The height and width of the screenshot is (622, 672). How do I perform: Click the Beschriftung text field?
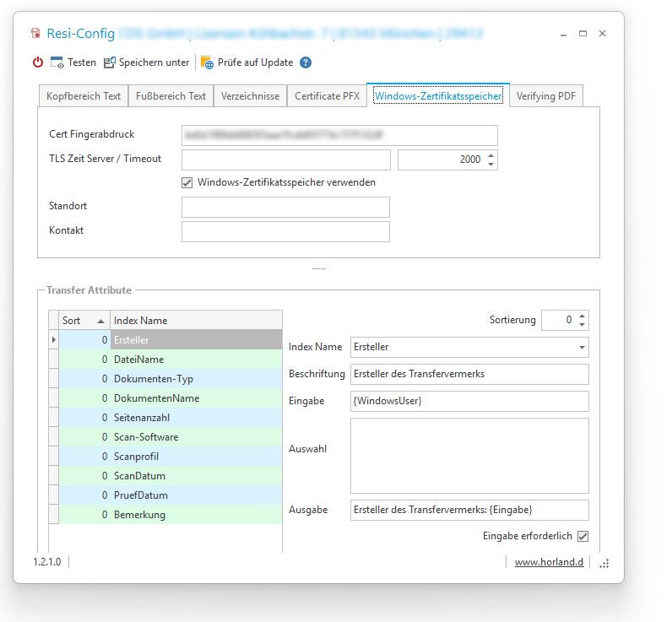pos(469,374)
